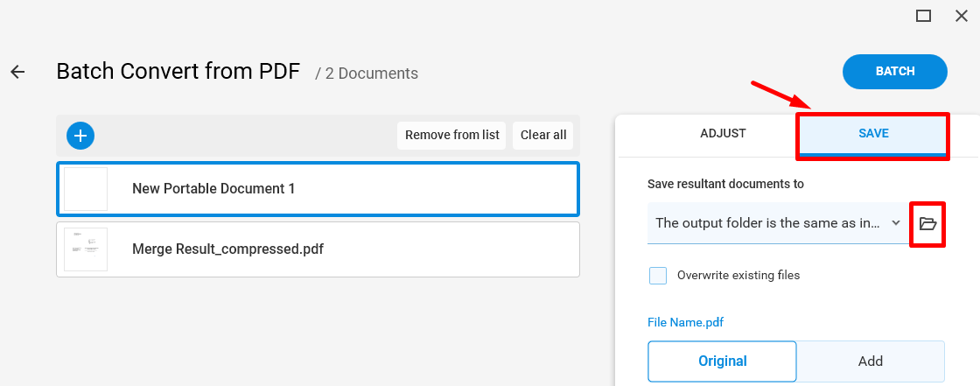
Task: Click the Remove from list button
Action: click(x=451, y=135)
